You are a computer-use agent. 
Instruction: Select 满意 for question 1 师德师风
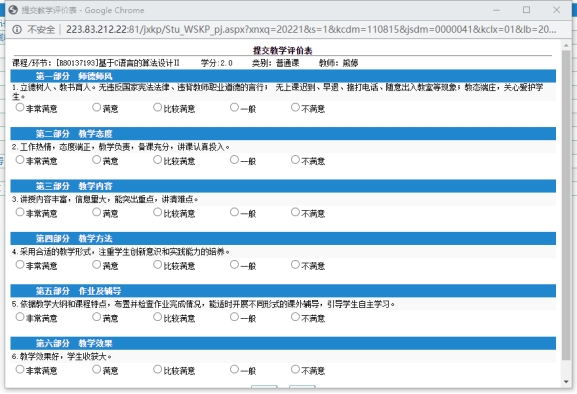tap(96, 107)
